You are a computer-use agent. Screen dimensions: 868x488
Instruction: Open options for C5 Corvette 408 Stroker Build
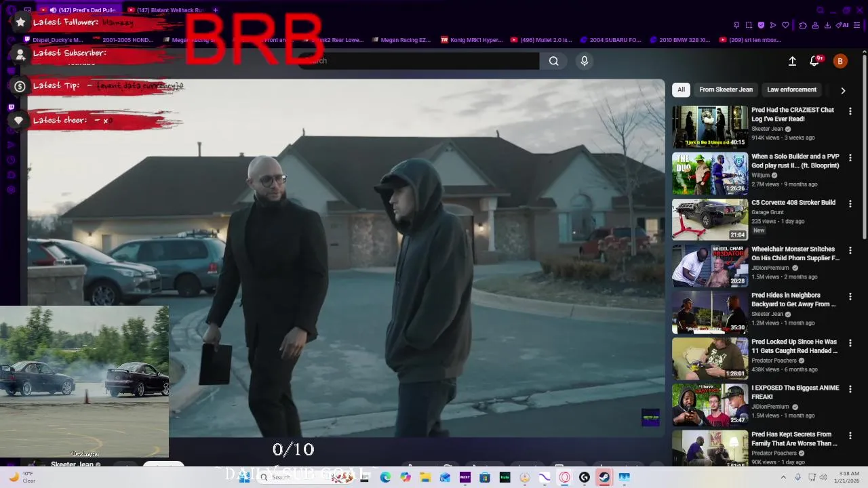850,203
